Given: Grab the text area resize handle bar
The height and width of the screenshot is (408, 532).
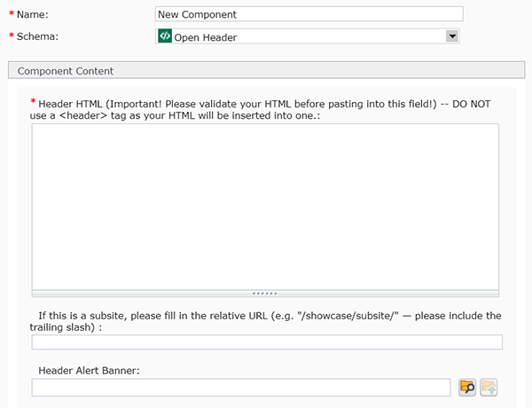Looking at the screenshot, I should click(x=265, y=292).
